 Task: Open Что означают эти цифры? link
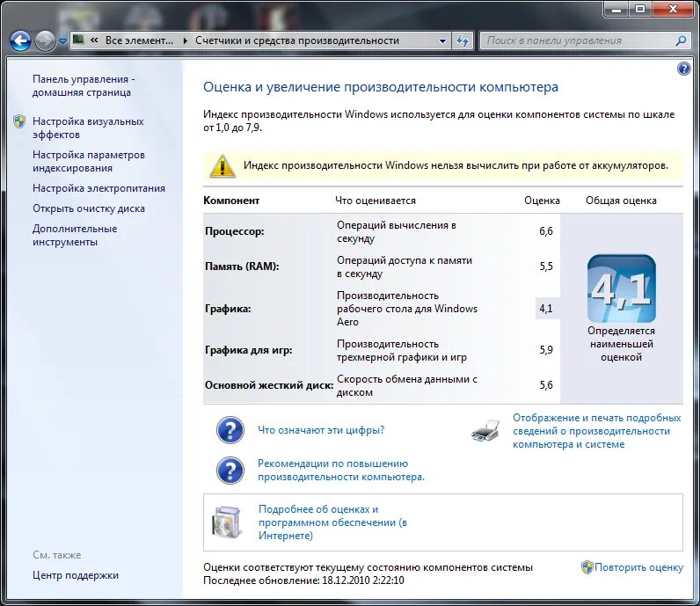tap(321, 430)
